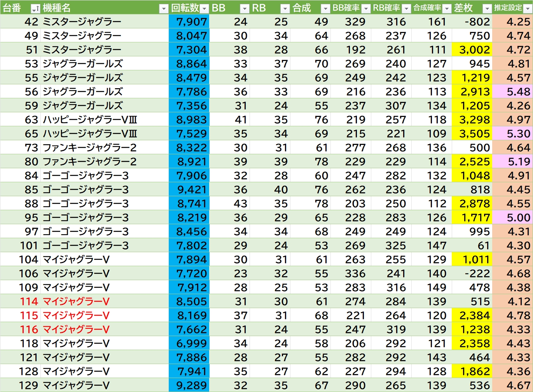Open the 合成確率 filter dropdown
The height and width of the screenshot is (392, 533).
(447, 9)
